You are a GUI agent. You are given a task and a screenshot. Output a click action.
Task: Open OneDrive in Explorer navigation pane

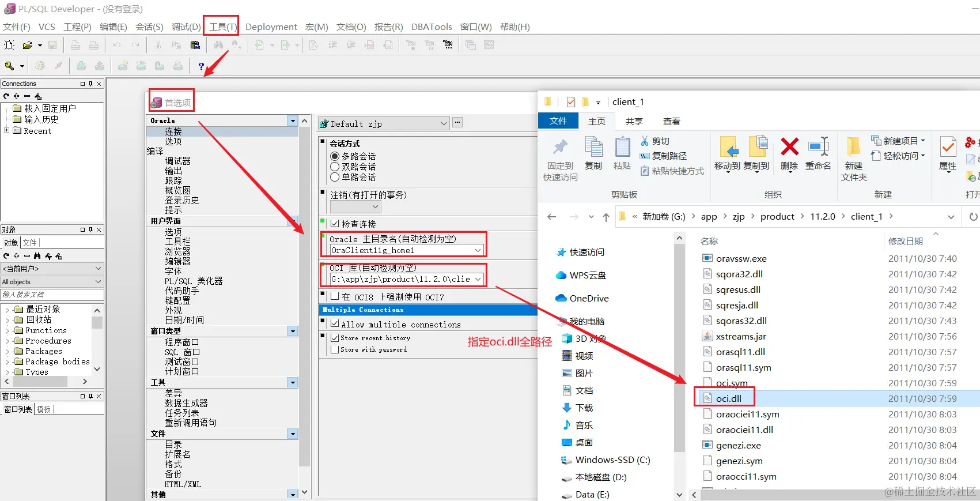582,298
